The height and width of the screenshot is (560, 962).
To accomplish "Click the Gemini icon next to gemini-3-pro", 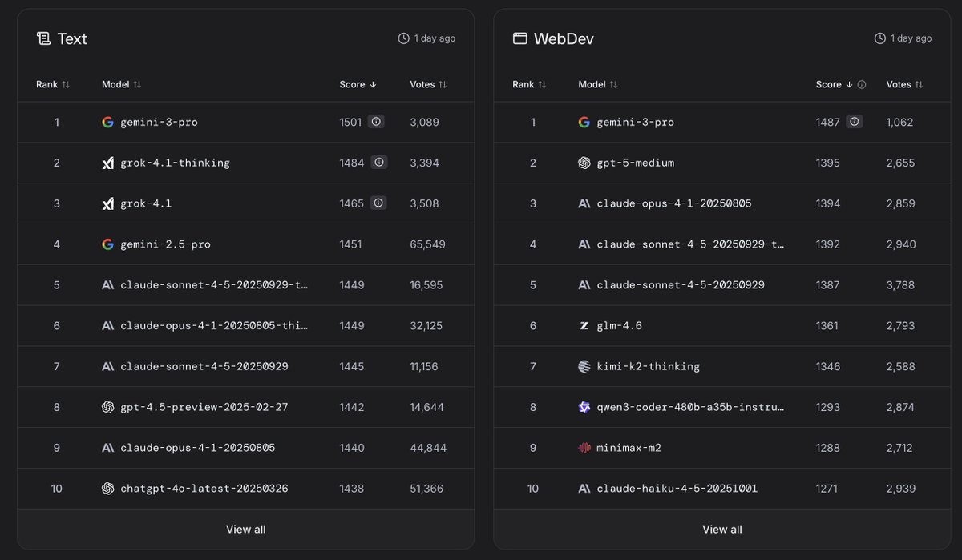I will coord(108,122).
